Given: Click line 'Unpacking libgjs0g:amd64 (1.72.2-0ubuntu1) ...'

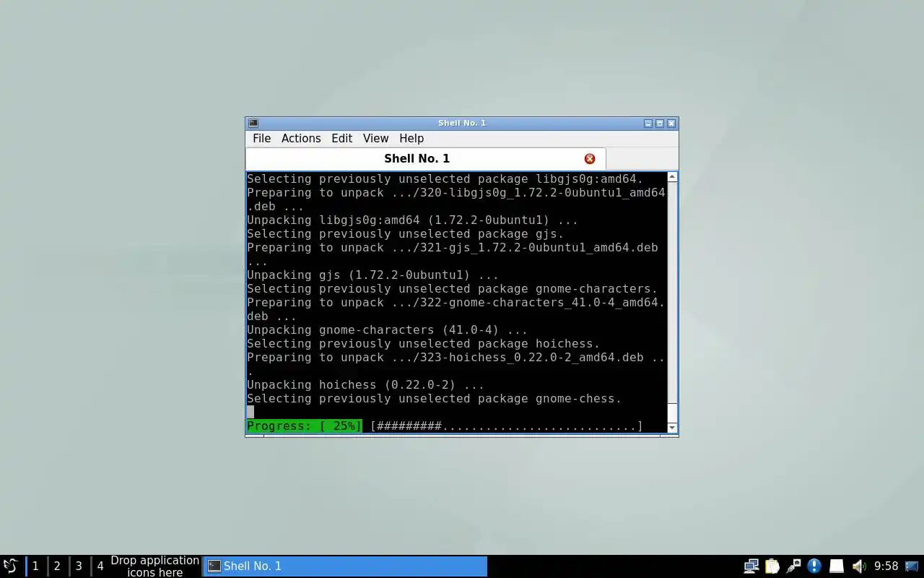Looking at the screenshot, I should click(x=412, y=220).
